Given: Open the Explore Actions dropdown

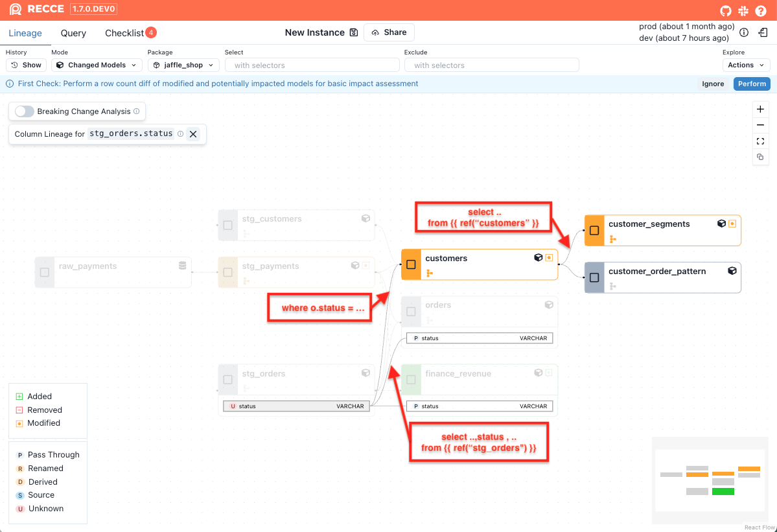Looking at the screenshot, I should pyautogui.click(x=746, y=65).
